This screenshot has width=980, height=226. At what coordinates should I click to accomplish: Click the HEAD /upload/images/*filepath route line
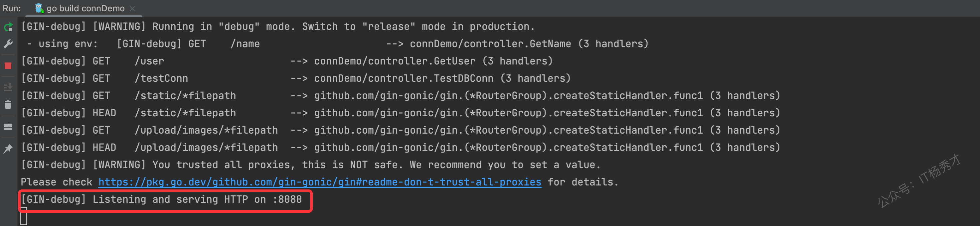pos(400,148)
